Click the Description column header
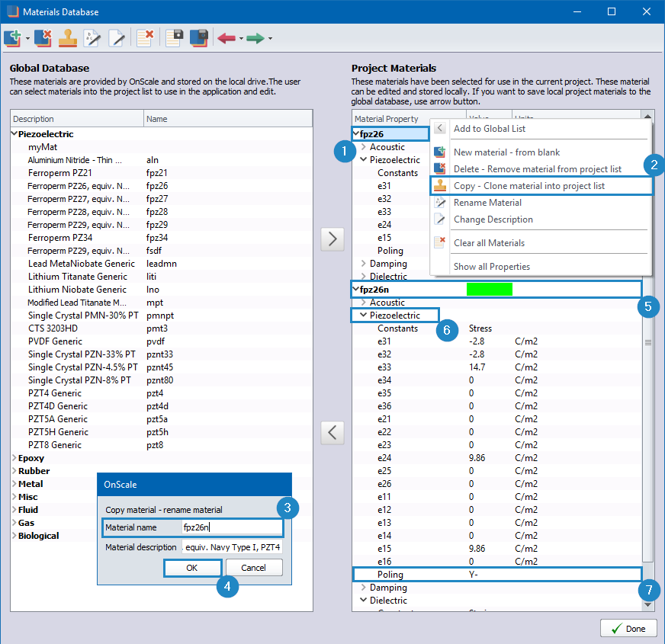This screenshot has height=644, width=665. click(77, 119)
